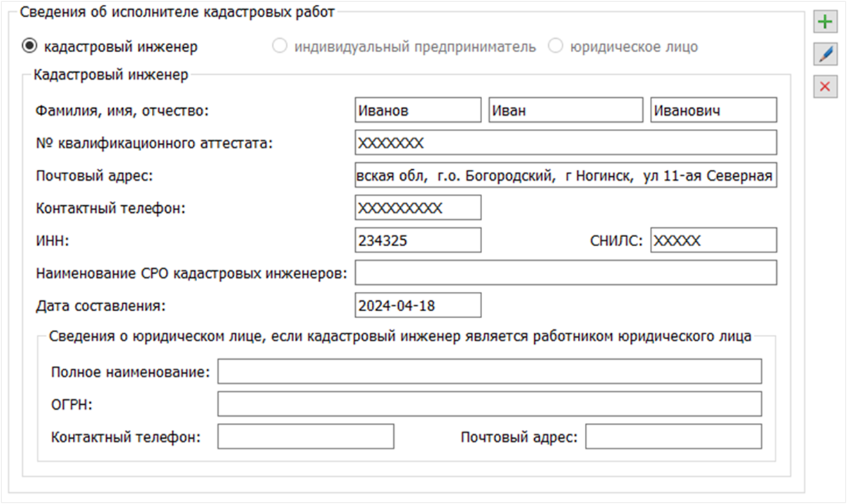
Task: Select the 'кадастровый инженер' radio button
Action: (x=30, y=46)
